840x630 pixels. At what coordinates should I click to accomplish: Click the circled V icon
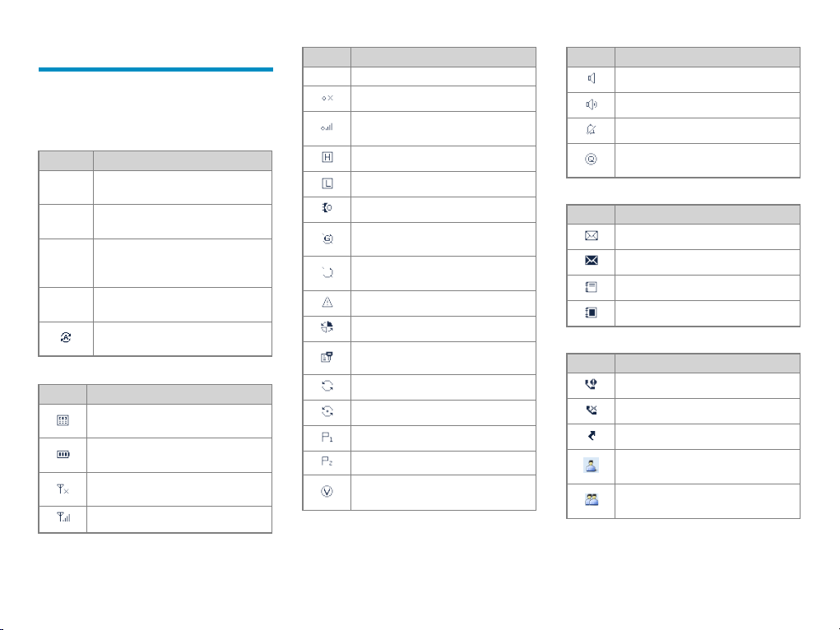tap(327, 491)
